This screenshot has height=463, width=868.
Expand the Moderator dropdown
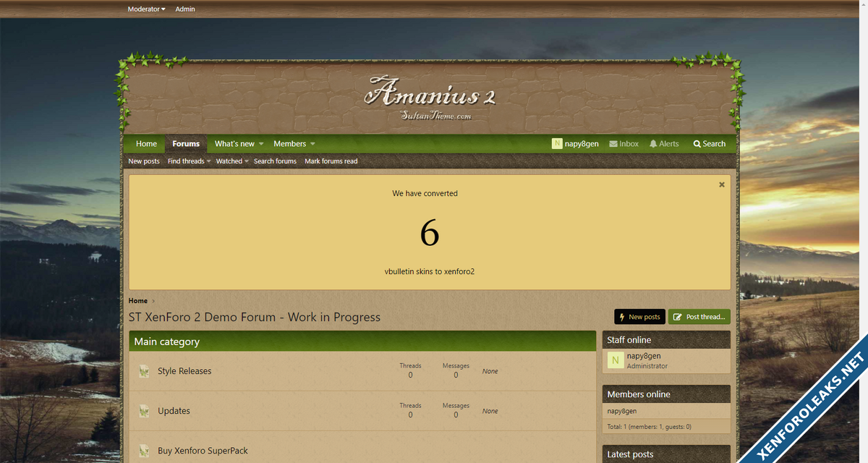146,9
